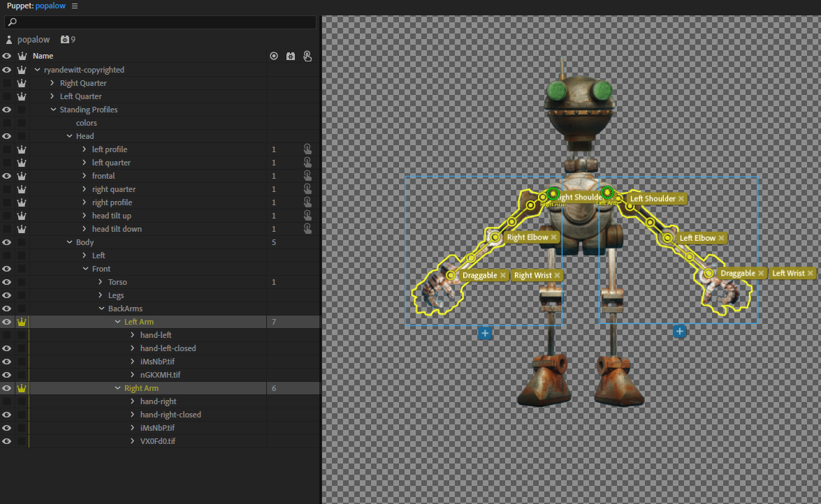The image size is (821, 504).
Task: Click the trigger icon beside head tilt up
Action: click(307, 215)
